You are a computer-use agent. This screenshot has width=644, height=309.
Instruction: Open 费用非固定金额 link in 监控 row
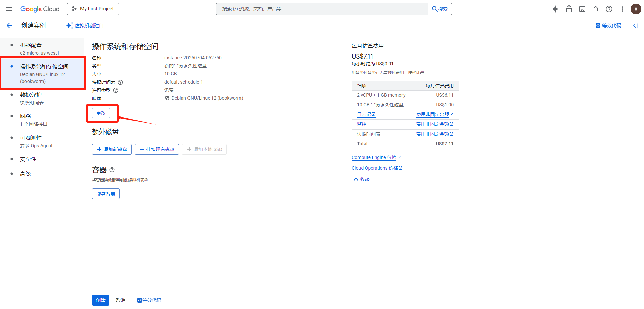435,124
